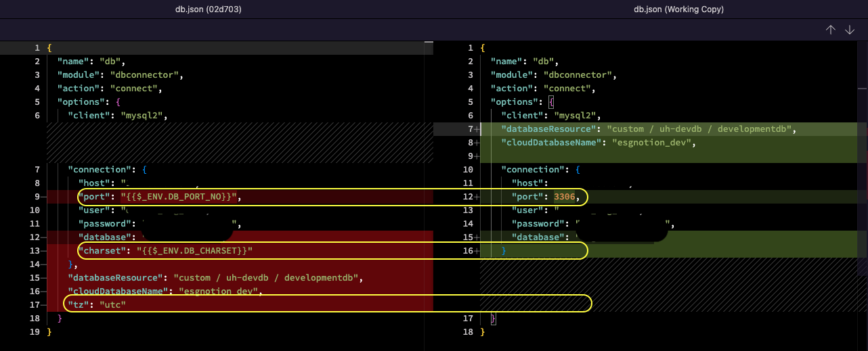
Task: Click line number 17 in right pane
Action: coord(468,319)
